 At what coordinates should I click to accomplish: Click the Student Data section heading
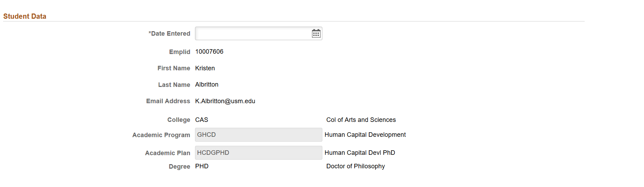click(x=25, y=16)
